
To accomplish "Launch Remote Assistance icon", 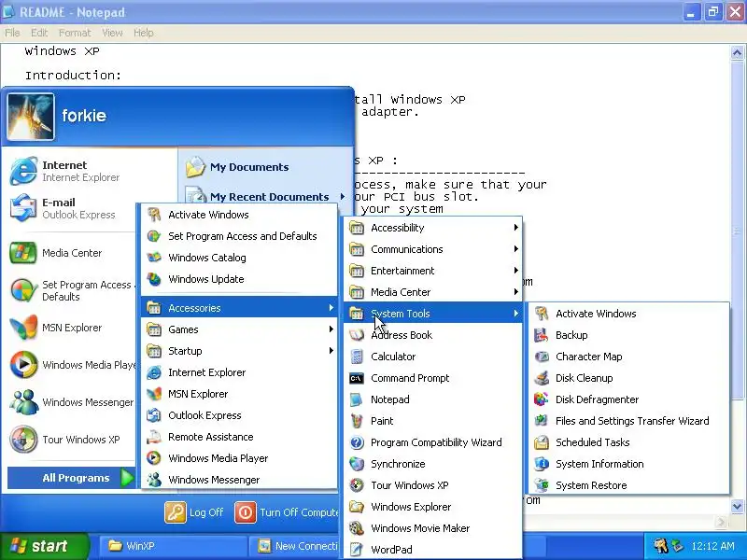I will pyautogui.click(x=154, y=436).
